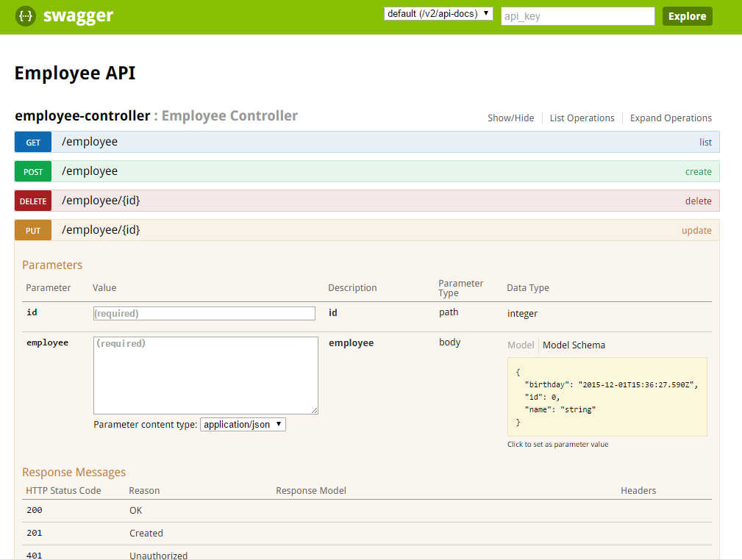
Task: Click the GET method badge
Action: [33, 143]
